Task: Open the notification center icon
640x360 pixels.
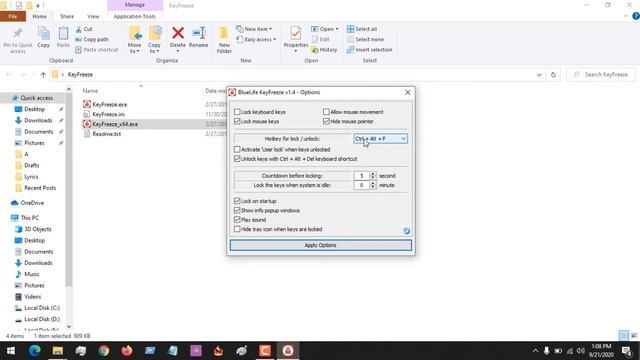Action: pyautogui.click(x=627, y=351)
